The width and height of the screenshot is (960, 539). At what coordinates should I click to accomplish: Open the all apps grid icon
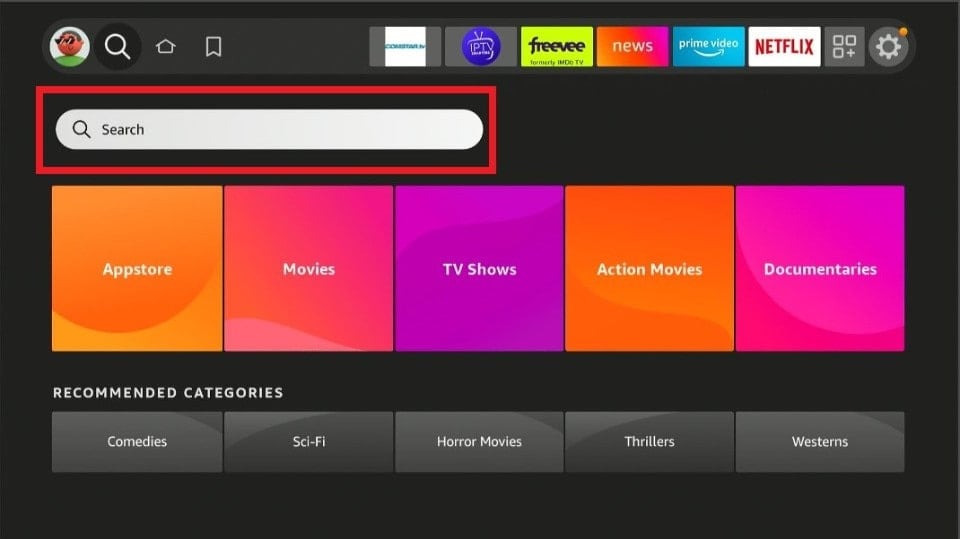844,47
